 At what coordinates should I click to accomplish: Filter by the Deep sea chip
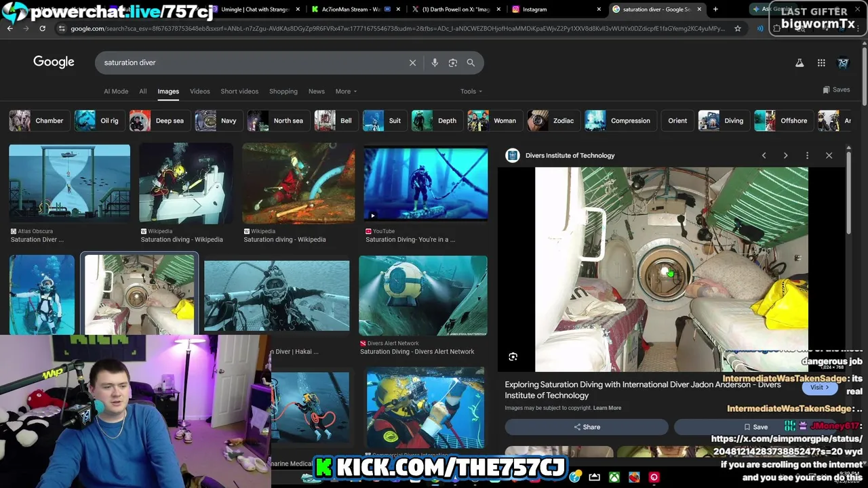(x=159, y=121)
